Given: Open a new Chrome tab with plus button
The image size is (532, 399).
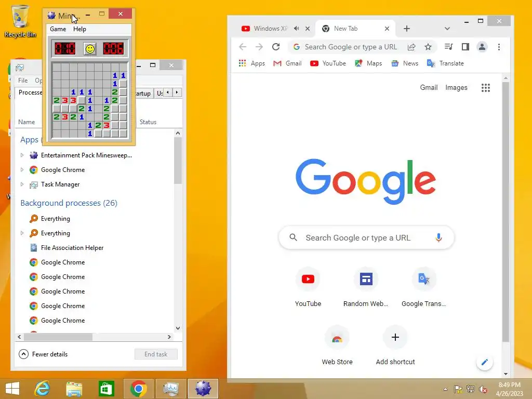Looking at the screenshot, I should pyautogui.click(x=406, y=29).
